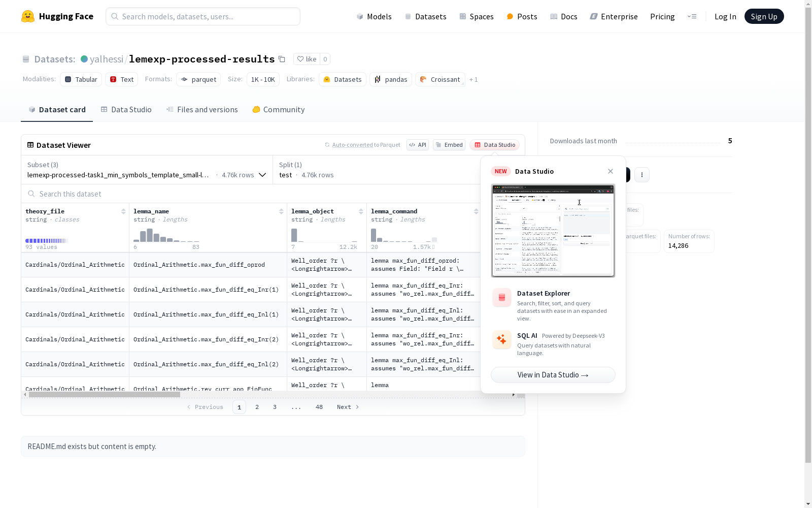The image size is (812, 508).
Task: Select cell Ordinal_Arithmetic.max_fun_diff_oprod
Action: 208,265
